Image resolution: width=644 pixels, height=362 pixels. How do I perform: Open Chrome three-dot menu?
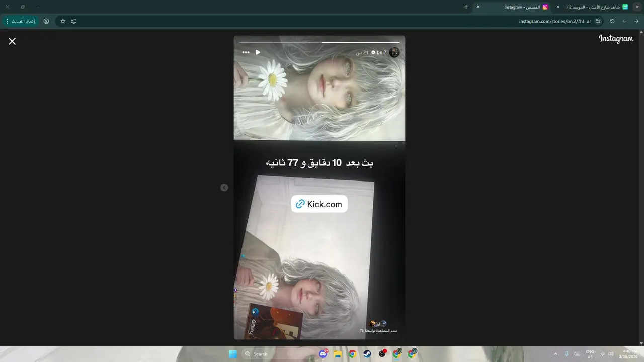click(7, 21)
